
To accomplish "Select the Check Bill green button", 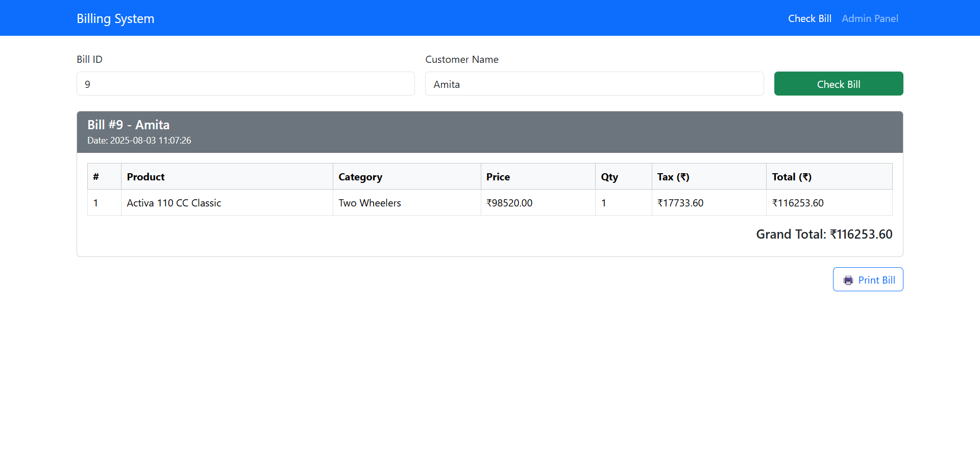I will tap(839, 84).
